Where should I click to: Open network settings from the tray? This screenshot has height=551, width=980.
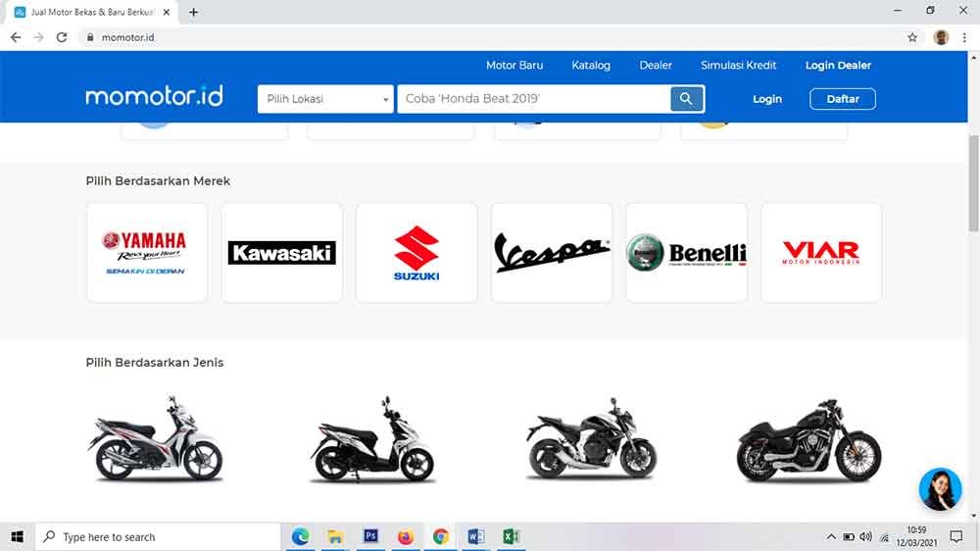884,537
